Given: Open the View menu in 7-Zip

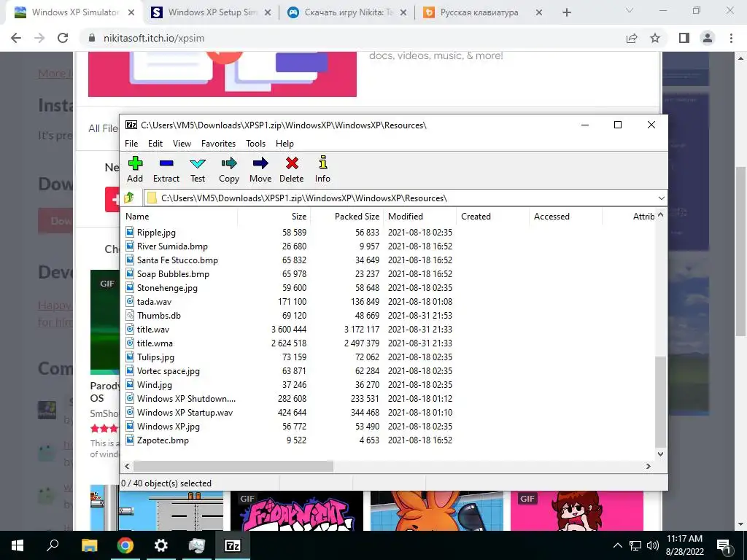Looking at the screenshot, I should (x=182, y=144).
